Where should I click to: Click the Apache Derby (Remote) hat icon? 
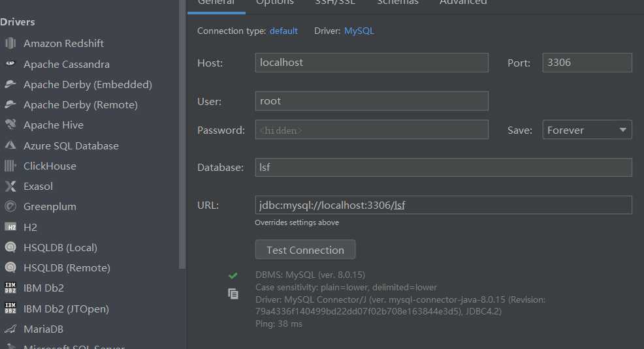[10, 104]
